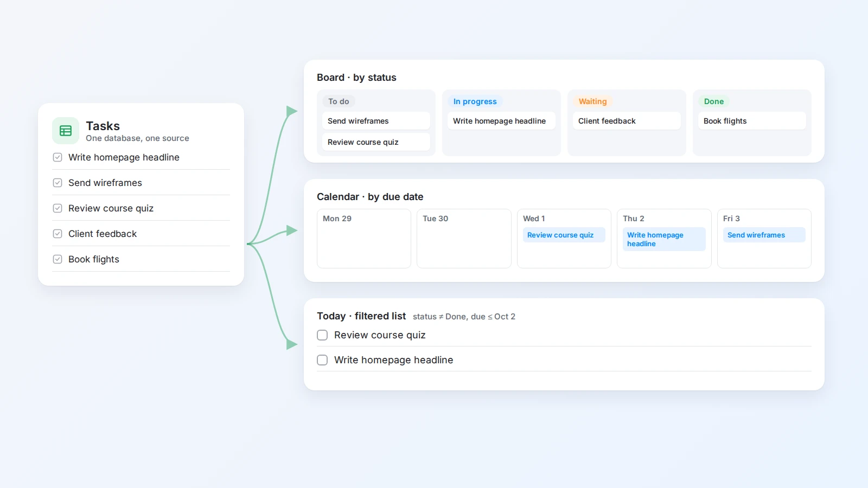This screenshot has width=868, height=488.
Task: Click the 'Calendar · by due date' heading
Action: (x=370, y=197)
